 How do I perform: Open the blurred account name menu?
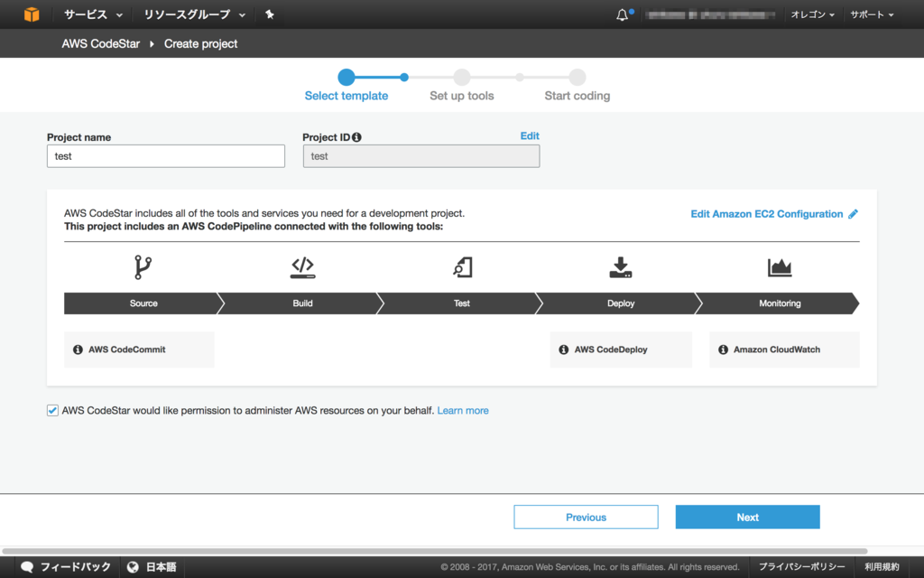(x=709, y=14)
